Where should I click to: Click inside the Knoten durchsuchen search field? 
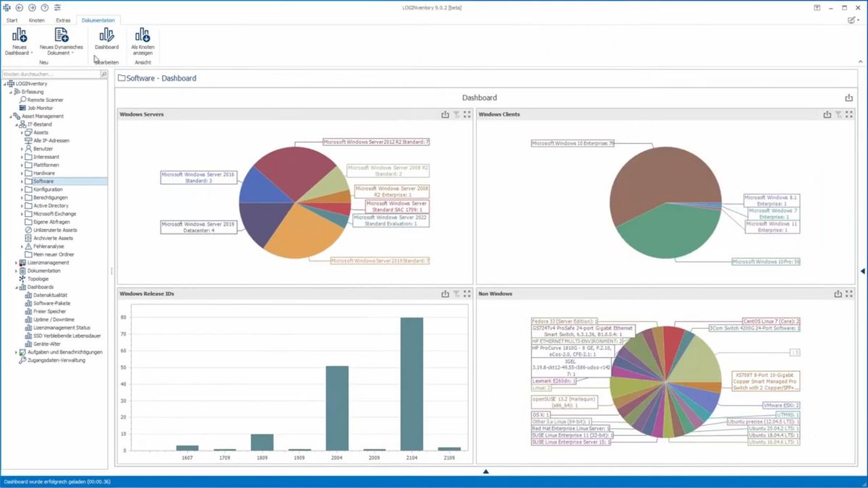pos(51,74)
